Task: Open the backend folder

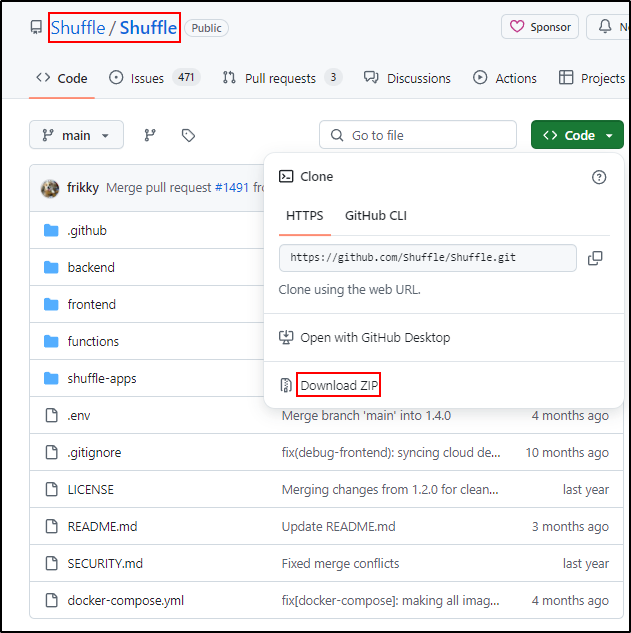Action: [91, 267]
